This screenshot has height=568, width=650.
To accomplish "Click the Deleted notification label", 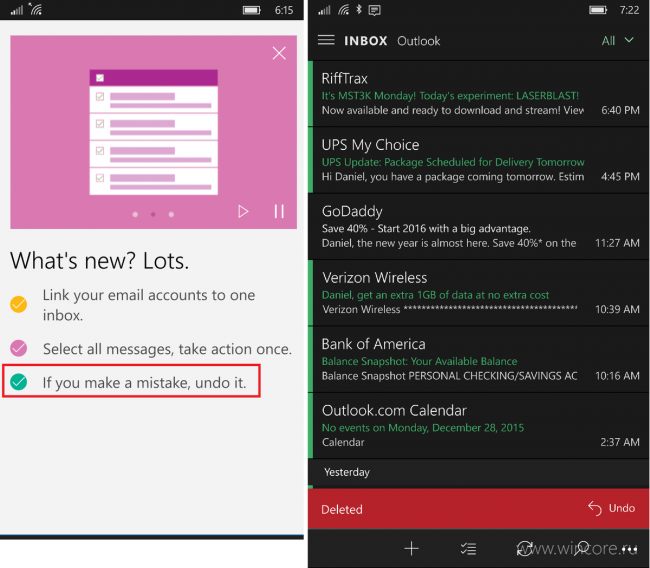I will coord(342,510).
